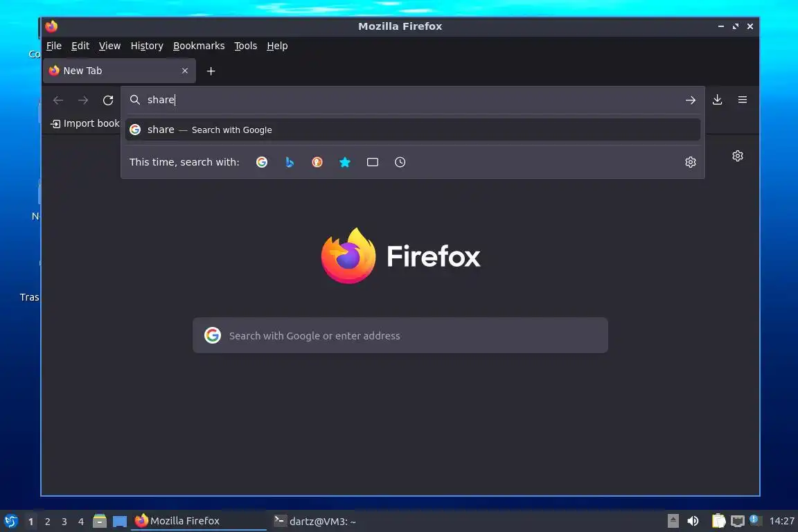798x532 pixels.
Task: Click the Import bookmarks toolbar button
Action: 85,124
